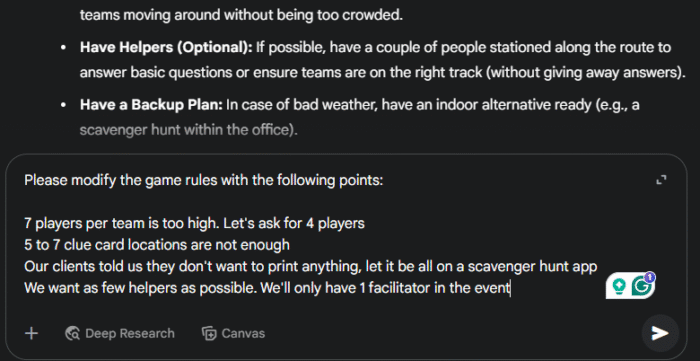This screenshot has width=700, height=361.
Task: Click the 'Have a Backup Plan:' bold heading
Action: (x=151, y=105)
